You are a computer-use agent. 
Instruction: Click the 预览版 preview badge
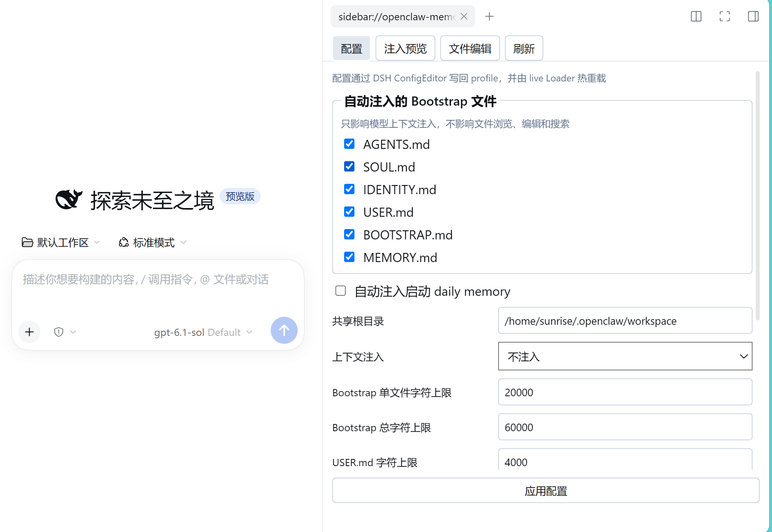point(240,196)
